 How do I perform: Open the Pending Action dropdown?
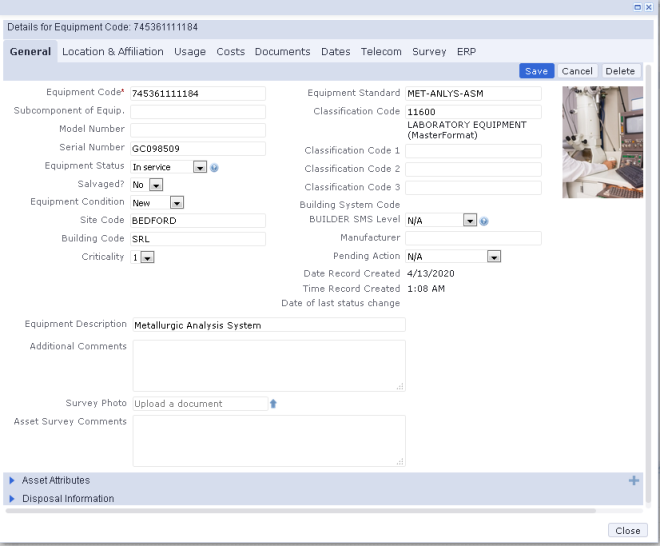coord(493,257)
